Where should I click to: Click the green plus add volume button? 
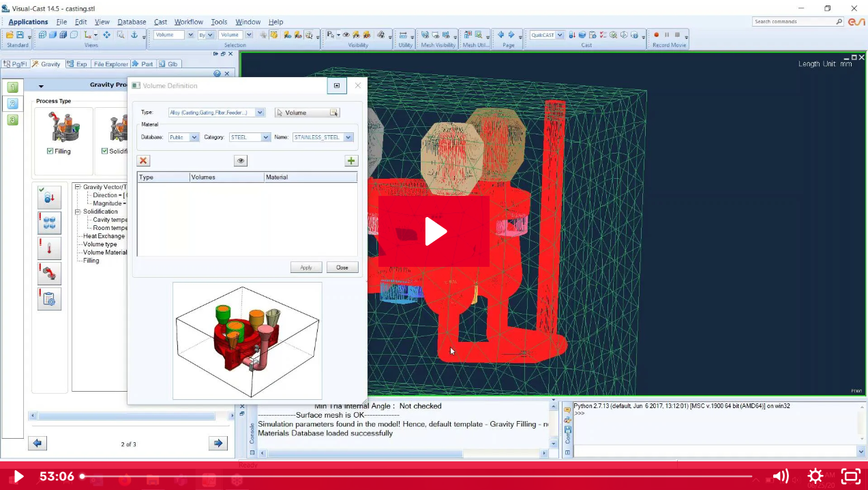(351, 161)
